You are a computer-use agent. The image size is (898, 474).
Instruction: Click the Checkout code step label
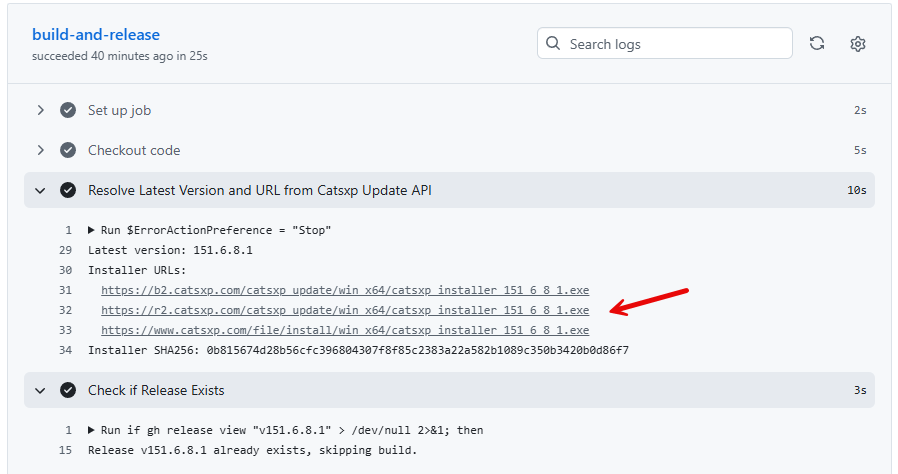coord(134,150)
